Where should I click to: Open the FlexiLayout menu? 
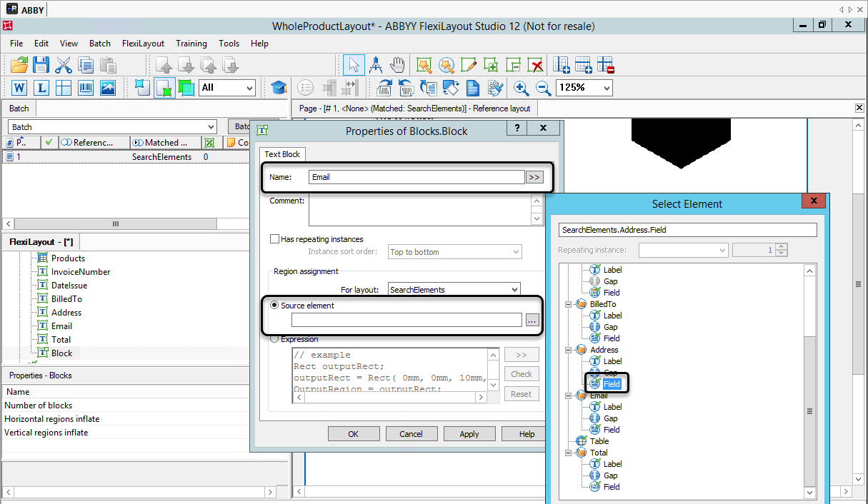click(143, 44)
